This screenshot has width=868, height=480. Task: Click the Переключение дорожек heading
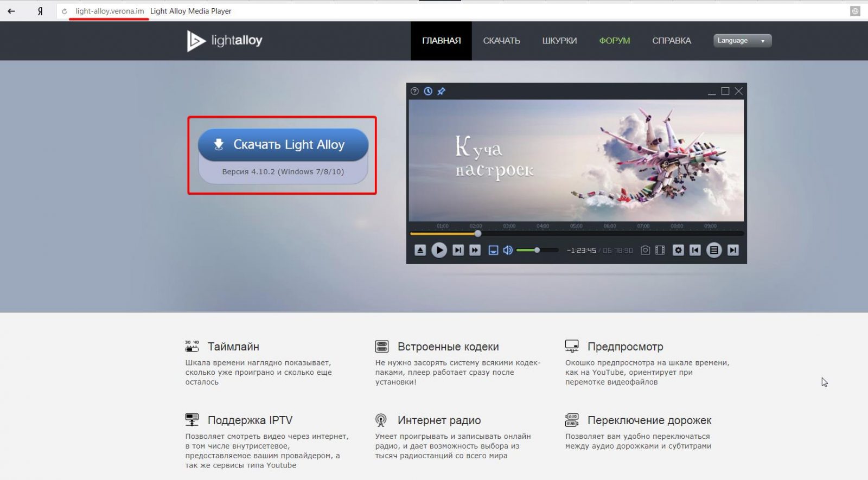(649, 420)
